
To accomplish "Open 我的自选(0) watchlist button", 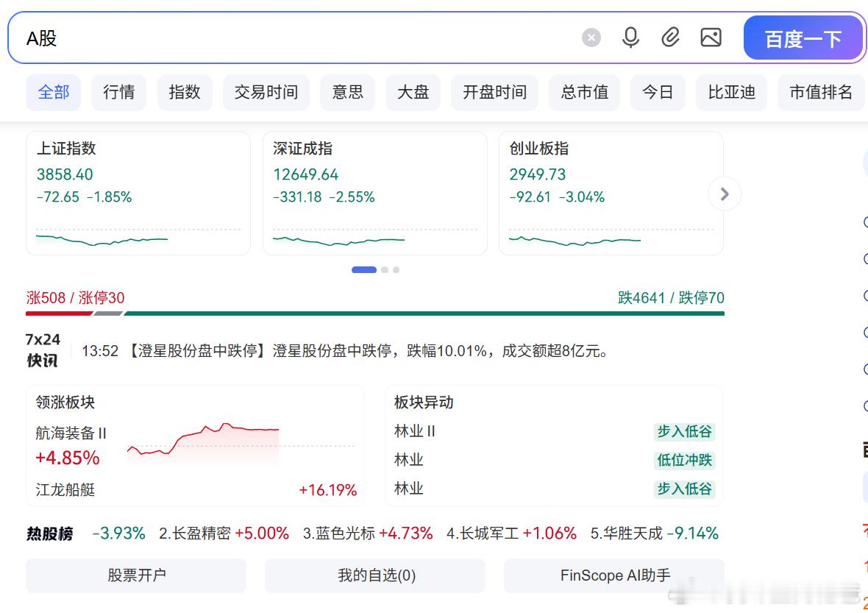I will click(375, 575).
